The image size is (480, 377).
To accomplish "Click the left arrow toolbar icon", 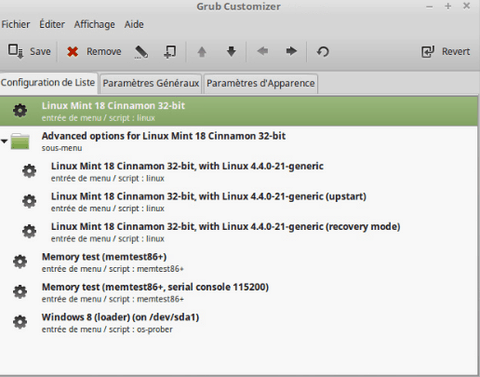I will pos(263,51).
